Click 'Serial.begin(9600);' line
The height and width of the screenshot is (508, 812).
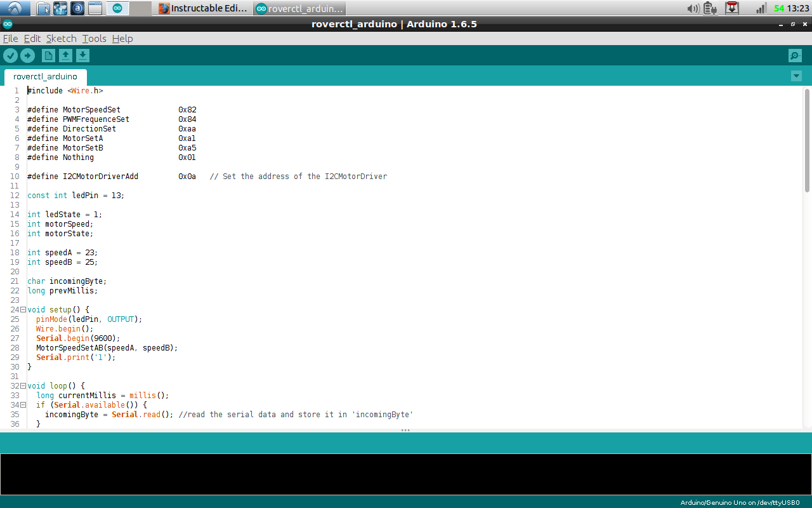click(x=78, y=338)
